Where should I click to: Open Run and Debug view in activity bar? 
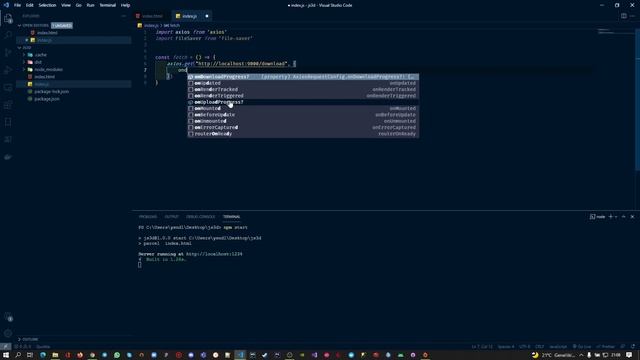[x=8, y=70]
